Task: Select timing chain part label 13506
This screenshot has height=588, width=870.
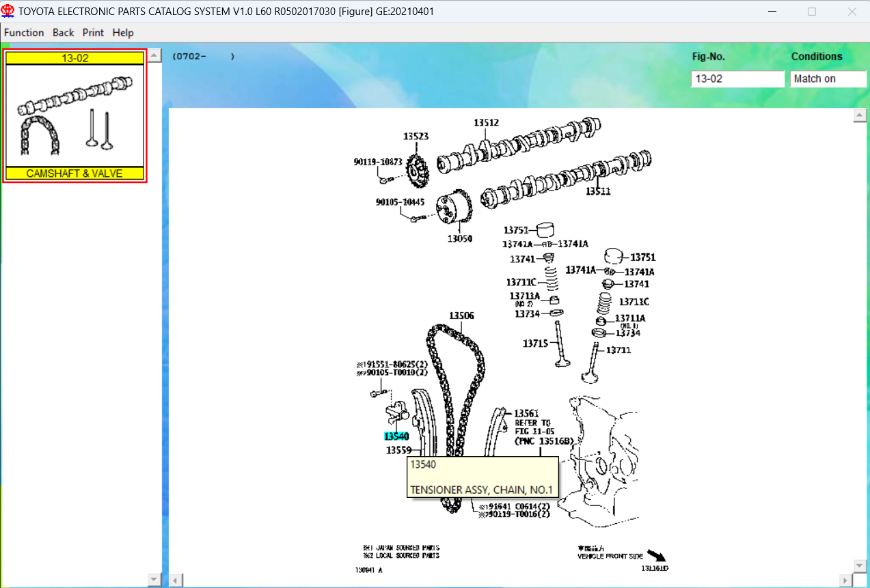Action: [461, 316]
